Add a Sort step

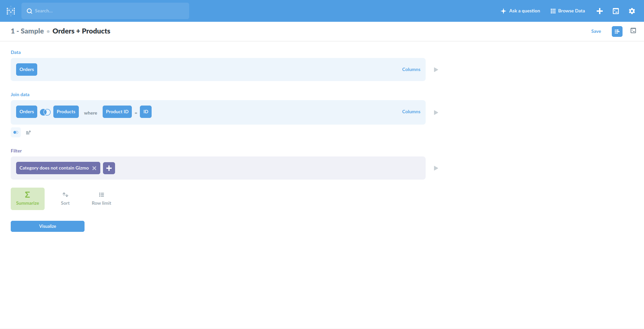click(65, 199)
